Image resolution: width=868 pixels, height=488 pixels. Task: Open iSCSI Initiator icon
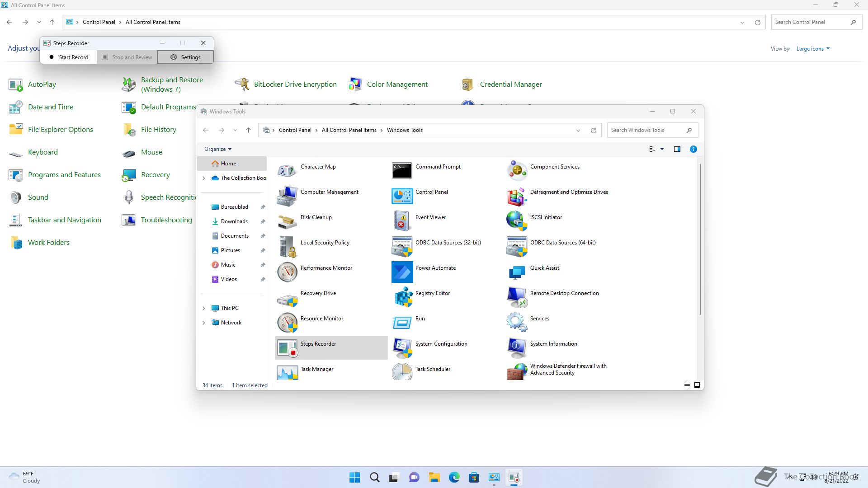click(517, 221)
